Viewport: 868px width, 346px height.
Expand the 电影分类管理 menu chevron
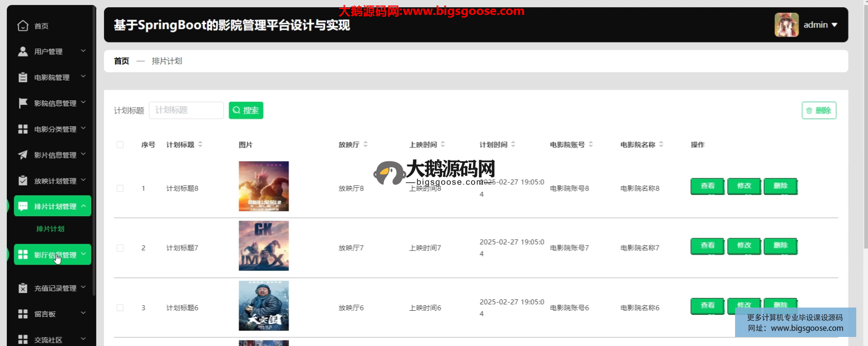pos(83,129)
